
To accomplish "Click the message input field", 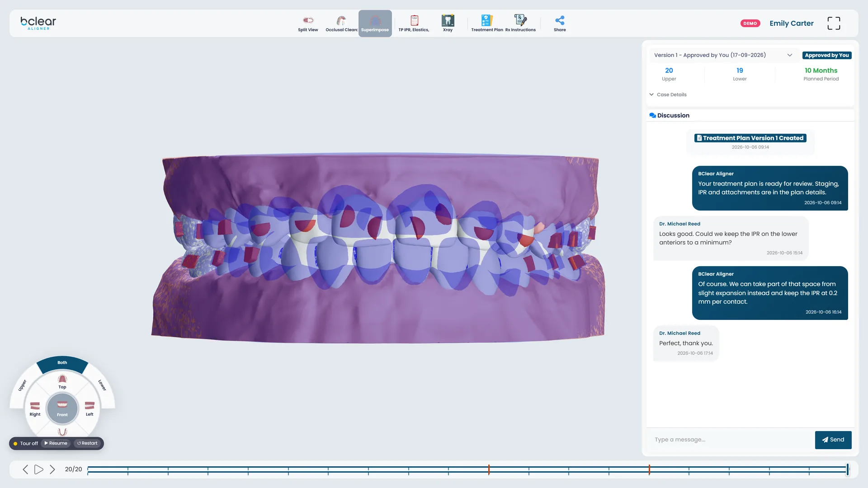I will 731,440.
